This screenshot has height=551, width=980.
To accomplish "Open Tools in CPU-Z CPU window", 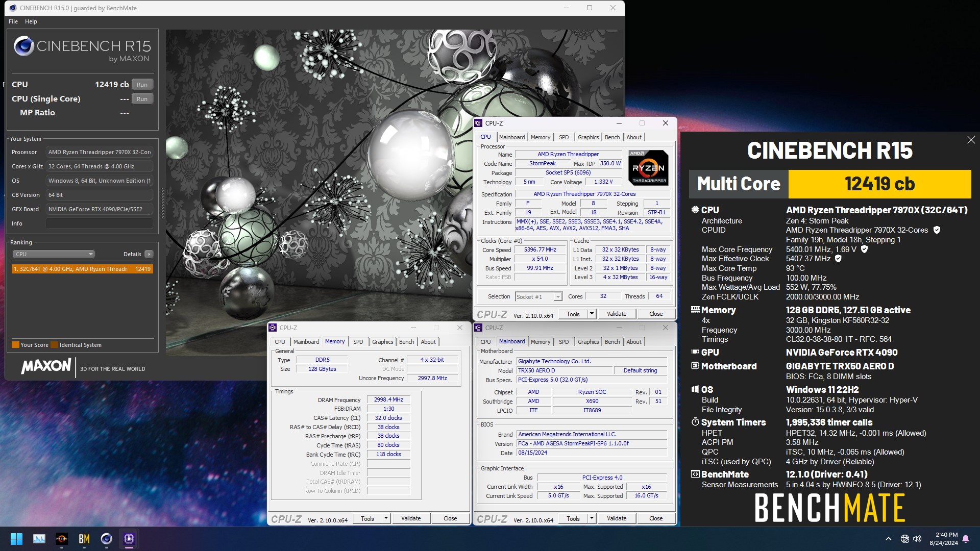I will (573, 314).
